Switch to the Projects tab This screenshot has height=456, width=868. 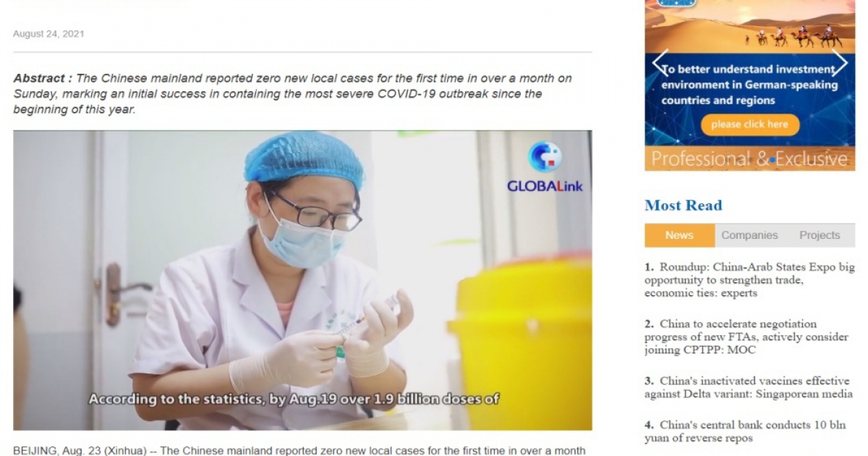click(x=820, y=235)
